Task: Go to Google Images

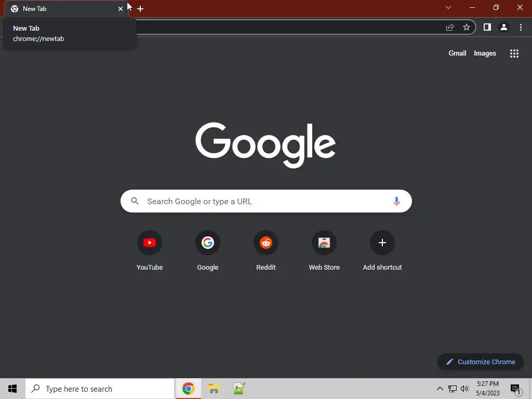Action: coord(485,54)
